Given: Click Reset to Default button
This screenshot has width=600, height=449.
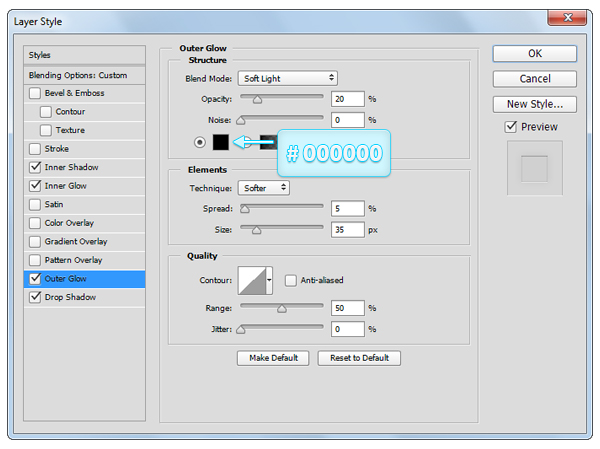Looking at the screenshot, I should (359, 358).
